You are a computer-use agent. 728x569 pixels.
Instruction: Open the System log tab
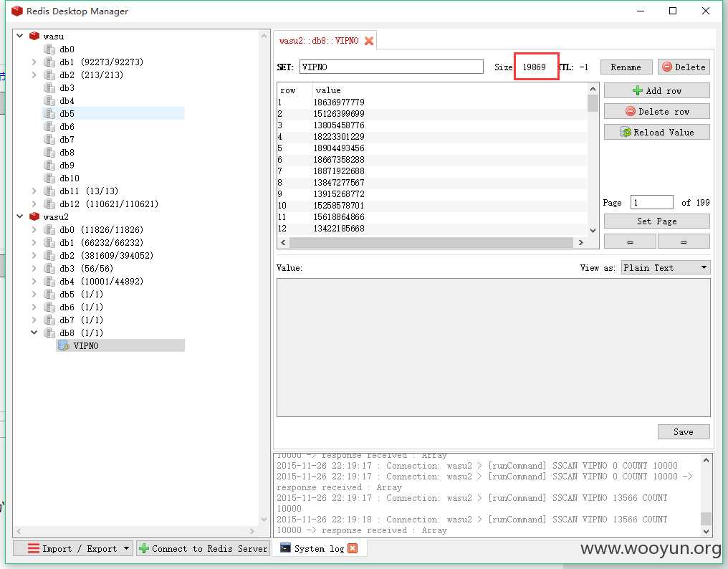(x=320, y=548)
